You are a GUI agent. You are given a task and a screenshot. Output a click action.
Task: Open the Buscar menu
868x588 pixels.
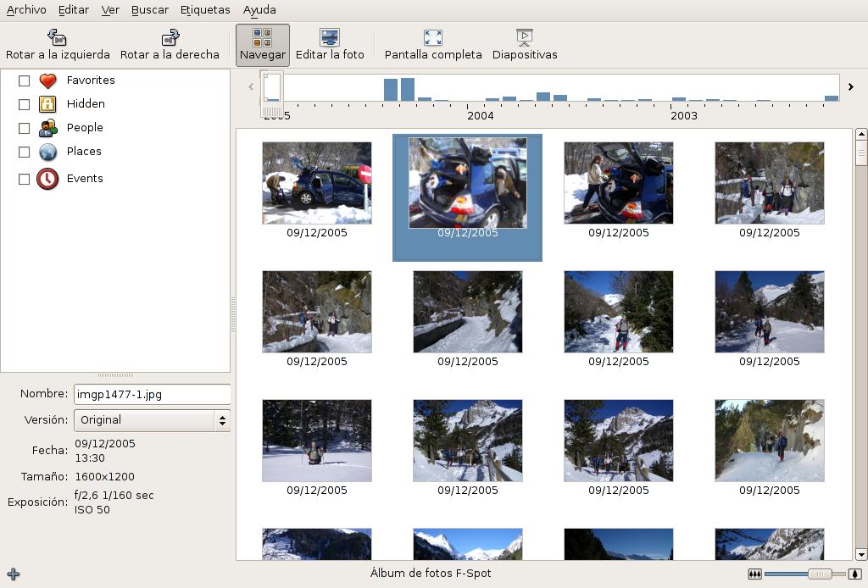coord(150,10)
